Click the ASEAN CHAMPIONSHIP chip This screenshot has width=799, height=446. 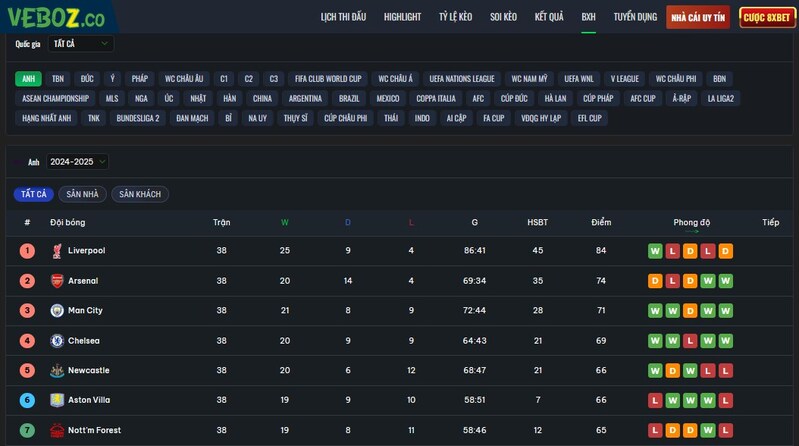coord(56,98)
